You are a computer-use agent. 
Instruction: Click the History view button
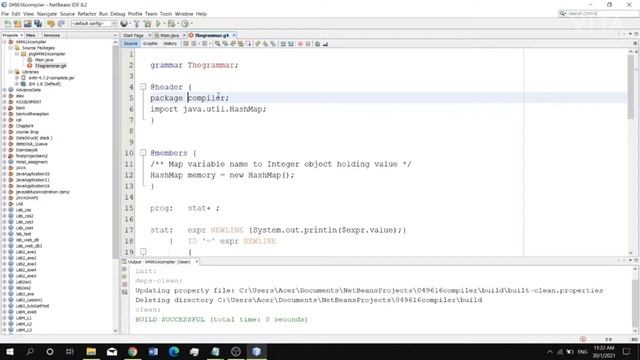[170, 44]
